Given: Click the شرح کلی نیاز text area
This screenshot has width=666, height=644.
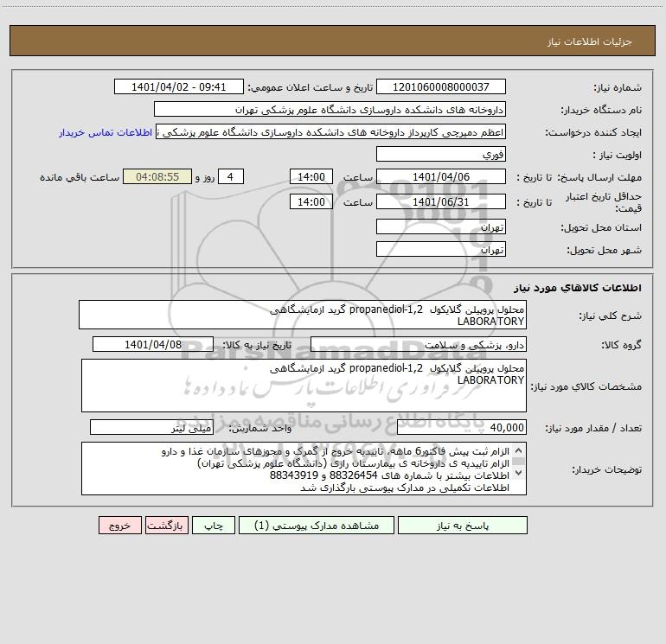Looking at the screenshot, I should 303,315.
